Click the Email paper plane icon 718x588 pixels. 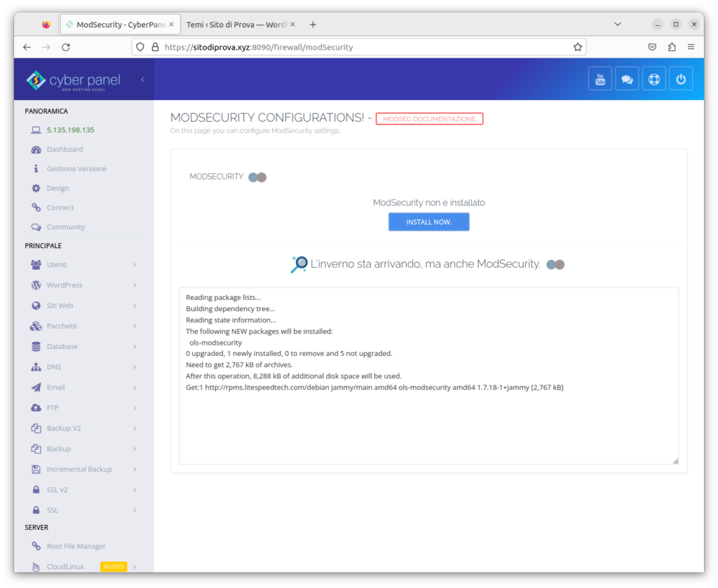pos(36,388)
